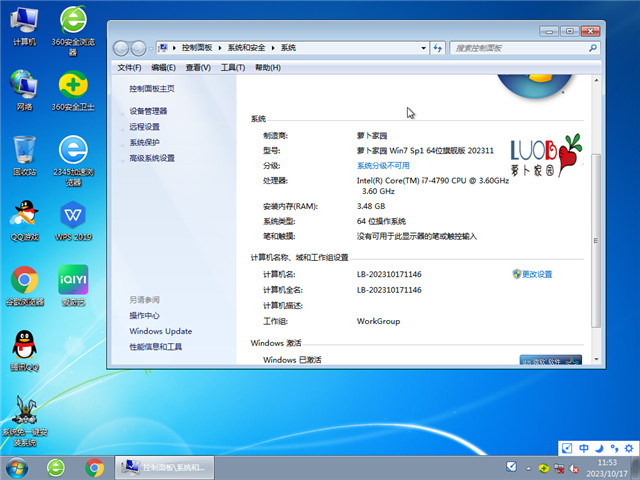Click the IME settings gear icon
Screen dimensions: 640x480
tap(629, 448)
